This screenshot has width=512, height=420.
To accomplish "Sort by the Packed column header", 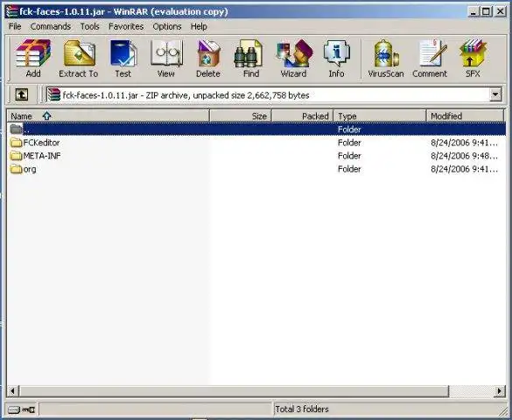I will click(302, 115).
